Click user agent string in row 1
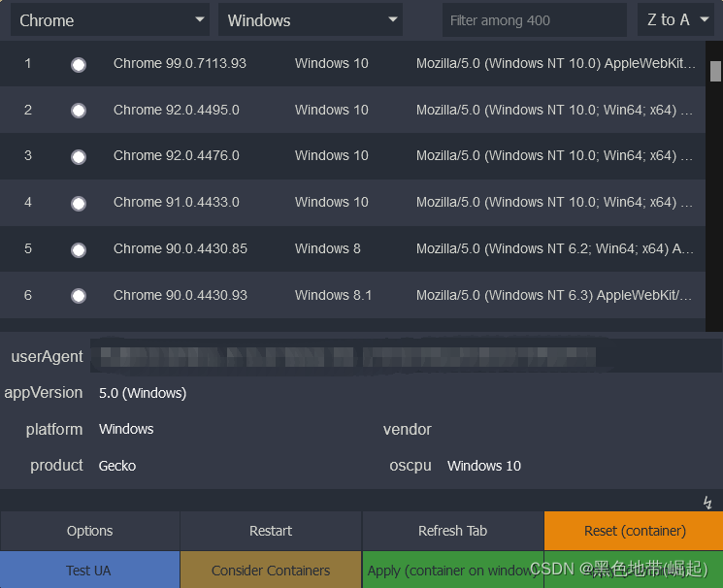Viewport: 723px width, 588px height. pyautogui.click(x=556, y=63)
